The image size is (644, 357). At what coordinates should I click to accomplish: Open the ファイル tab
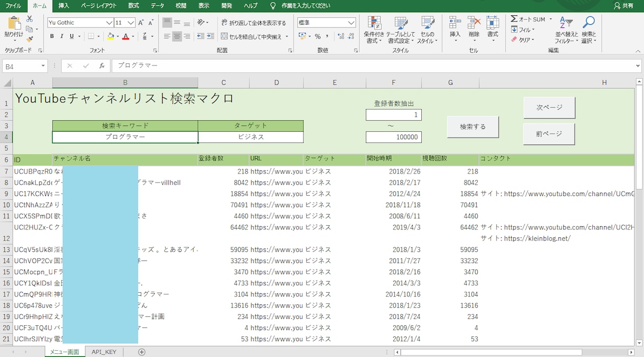point(13,6)
